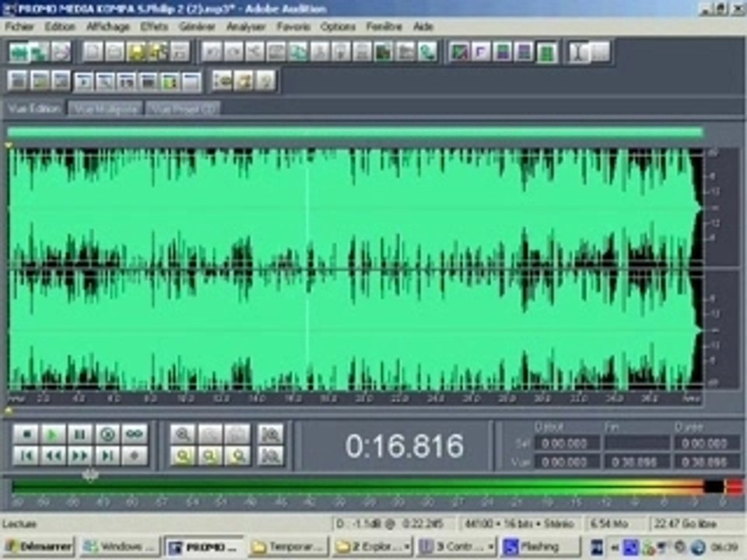This screenshot has width=747, height=560.
Task: Switch to the Vue Projet CD tab
Action: tap(183, 109)
